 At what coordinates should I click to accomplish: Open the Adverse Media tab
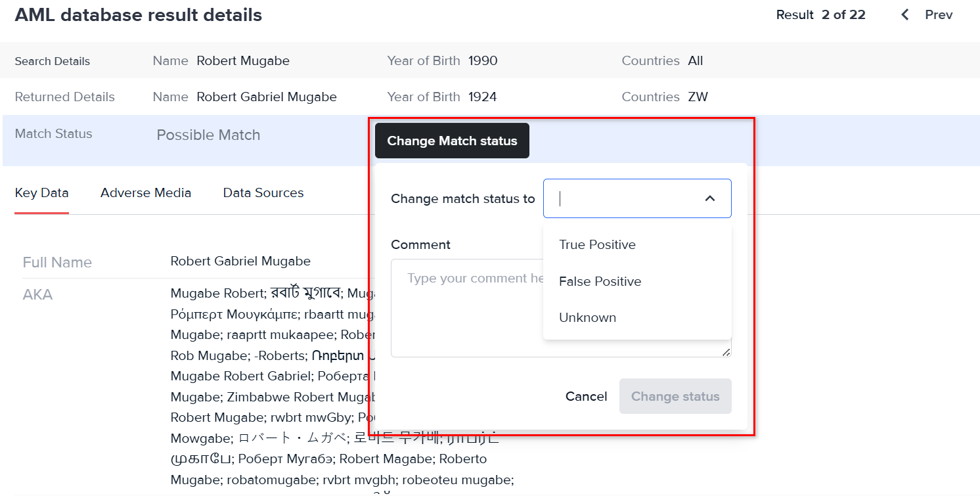coord(146,192)
